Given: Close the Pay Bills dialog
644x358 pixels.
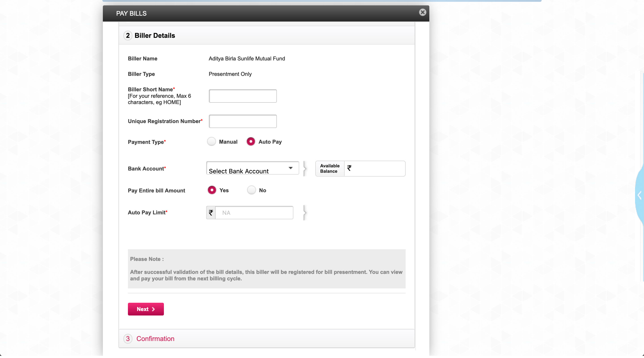Looking at the screenshot, I should [422, 12].
